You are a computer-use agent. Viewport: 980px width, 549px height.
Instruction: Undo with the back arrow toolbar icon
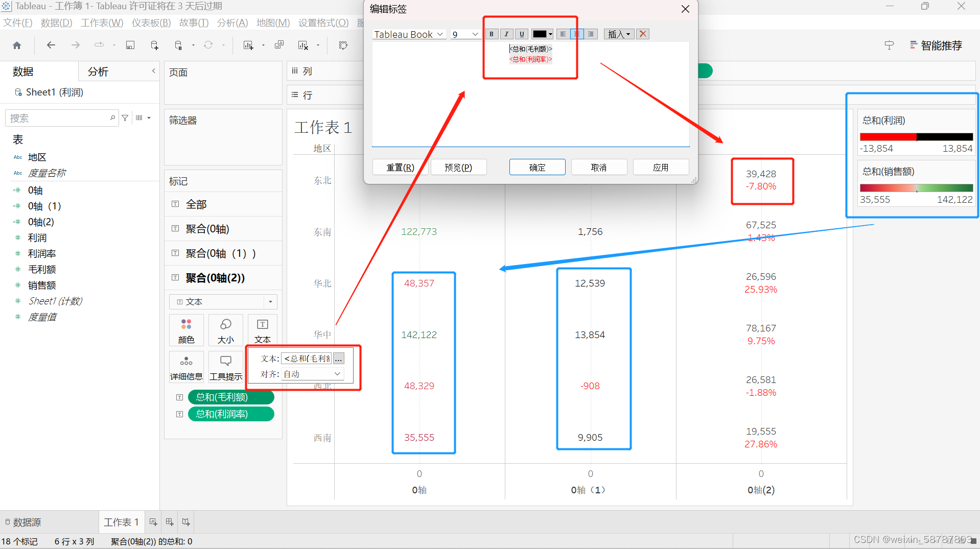point(51,45)
